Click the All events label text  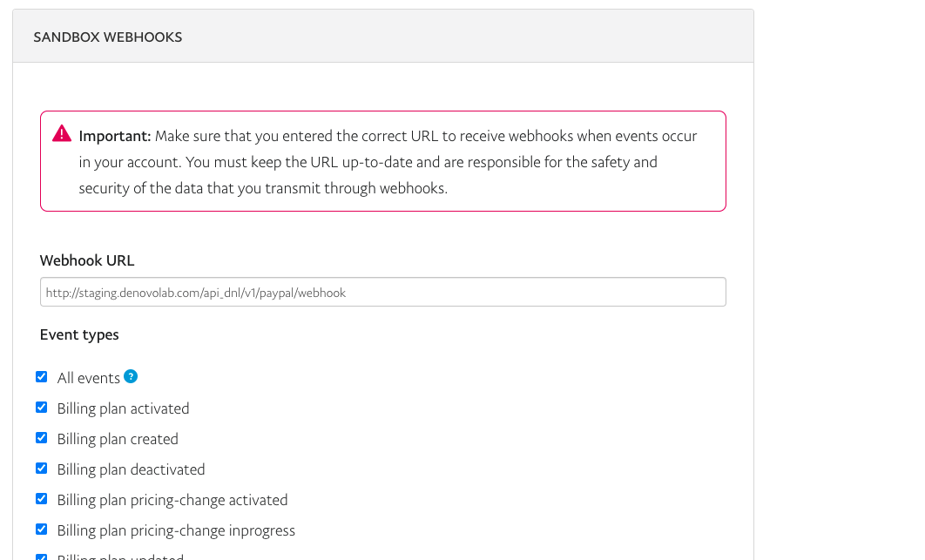coord(89,378)
